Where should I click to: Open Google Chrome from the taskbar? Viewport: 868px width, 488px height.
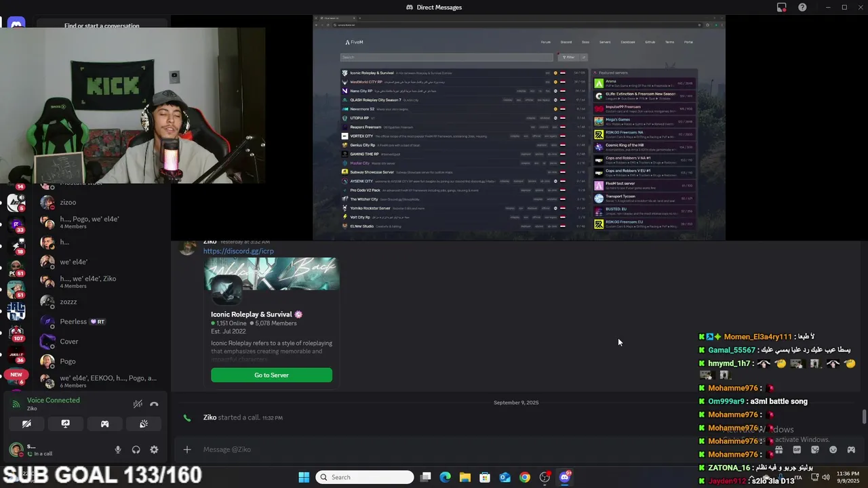point(525,477)
